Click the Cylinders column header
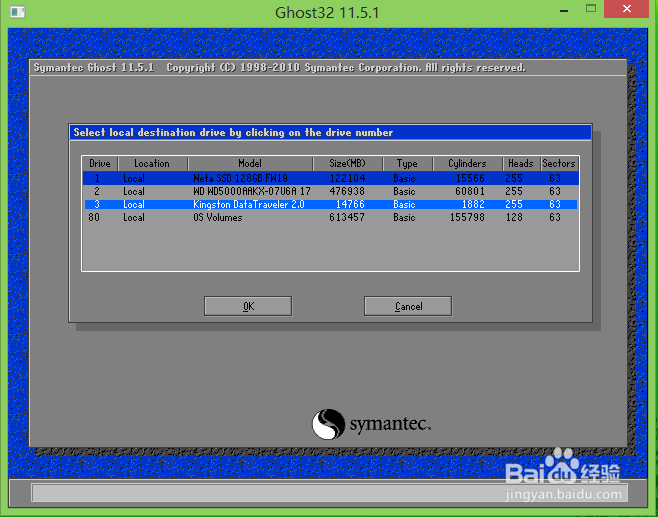Screen dimensions: 658x517 (467, 164)
